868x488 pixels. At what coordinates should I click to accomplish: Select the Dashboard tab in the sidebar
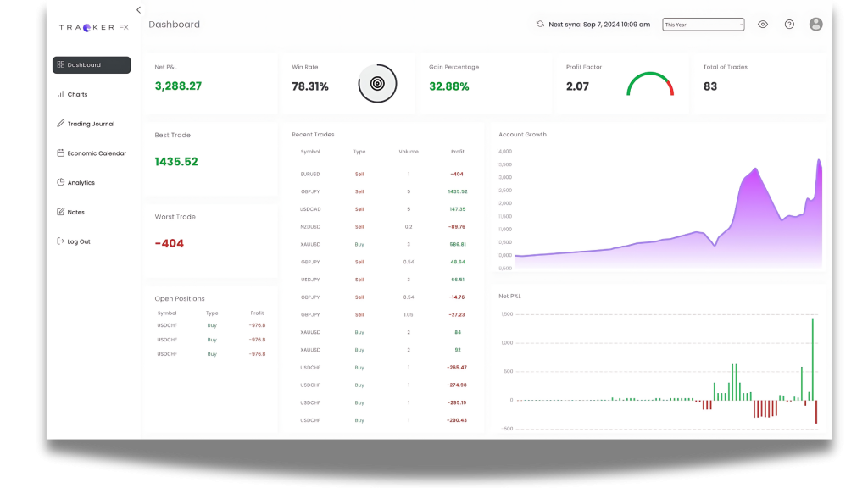89,64
